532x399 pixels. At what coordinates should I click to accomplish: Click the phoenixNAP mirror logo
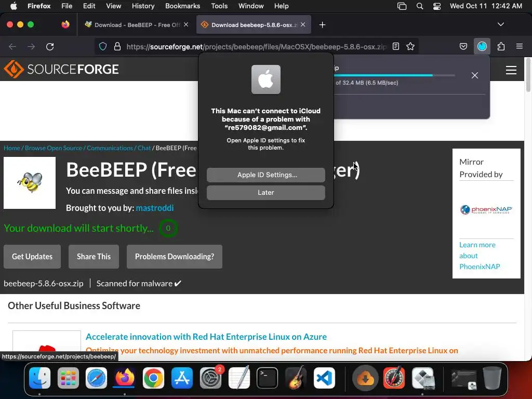click(x=486, y=210)
